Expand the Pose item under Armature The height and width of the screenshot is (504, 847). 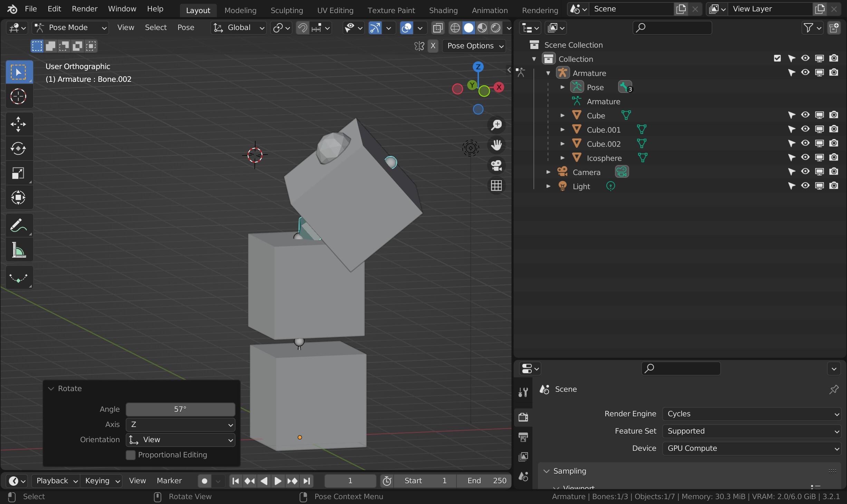point(562,87)
